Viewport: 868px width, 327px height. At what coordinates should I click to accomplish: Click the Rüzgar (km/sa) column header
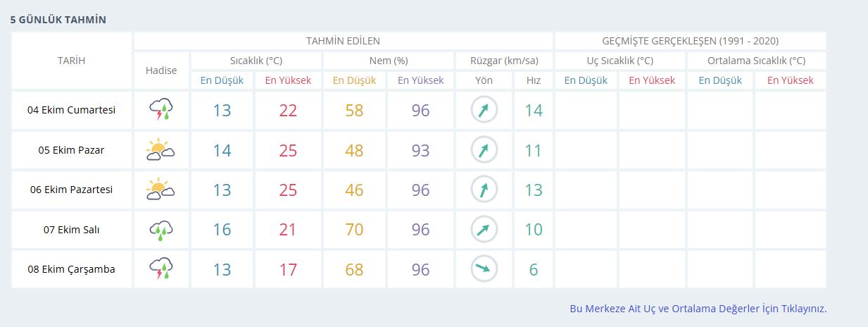[504, 61]
